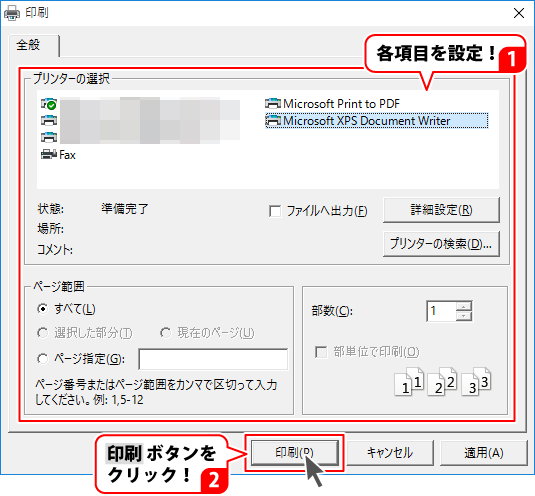Increase copies with the up spinner arrow
535x496 pixels.
pyautogui.click(x=463, y=306)
